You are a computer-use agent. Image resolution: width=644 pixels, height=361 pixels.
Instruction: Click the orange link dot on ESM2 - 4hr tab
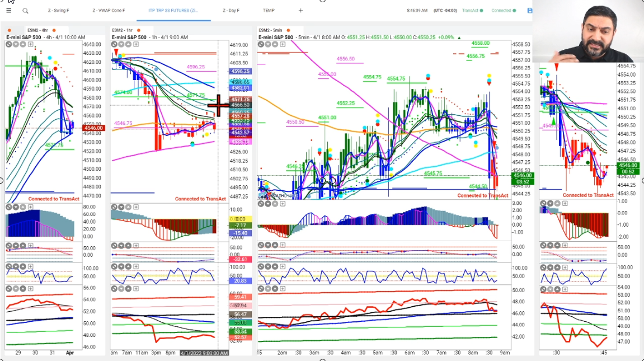pos(54,30)
